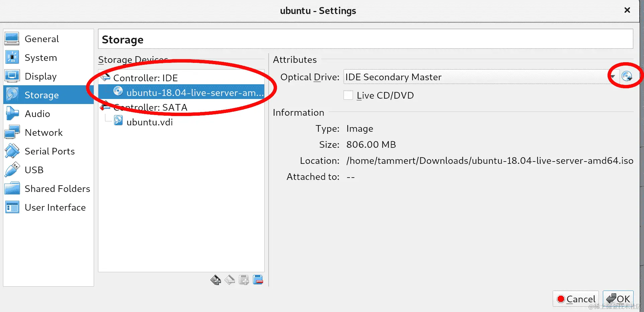Select the Controller: IDE tree node
Viewport: 644px width, 312px height.
(181, 78)
